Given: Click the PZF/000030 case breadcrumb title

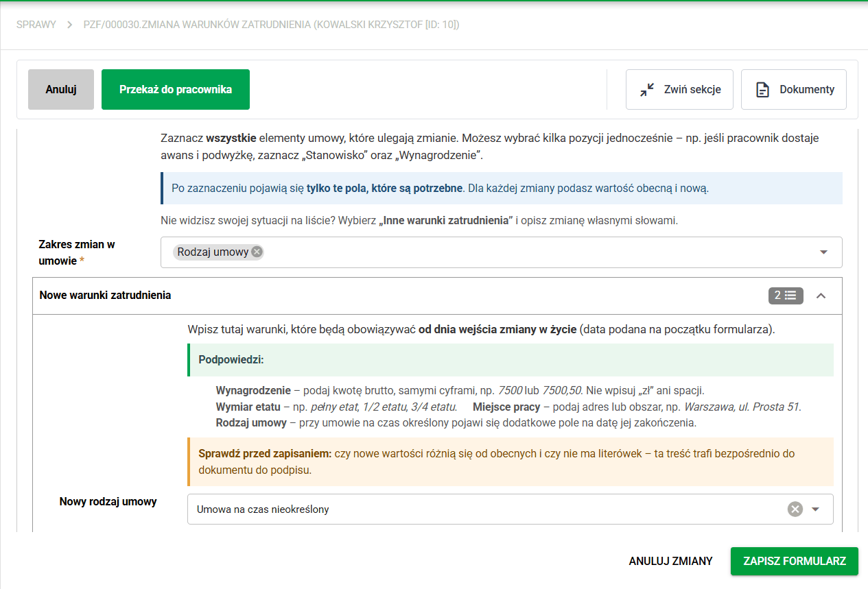Looking at the screenshot, I should click(271, 25).
